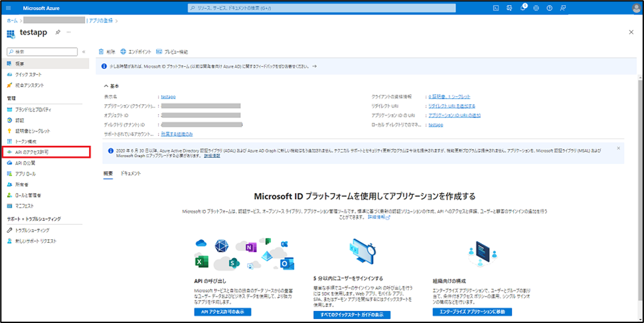Collapse the 基本 (Essentials) section
Screen dimensions: 644x323
pyautogui.click(x=112, y=86)
